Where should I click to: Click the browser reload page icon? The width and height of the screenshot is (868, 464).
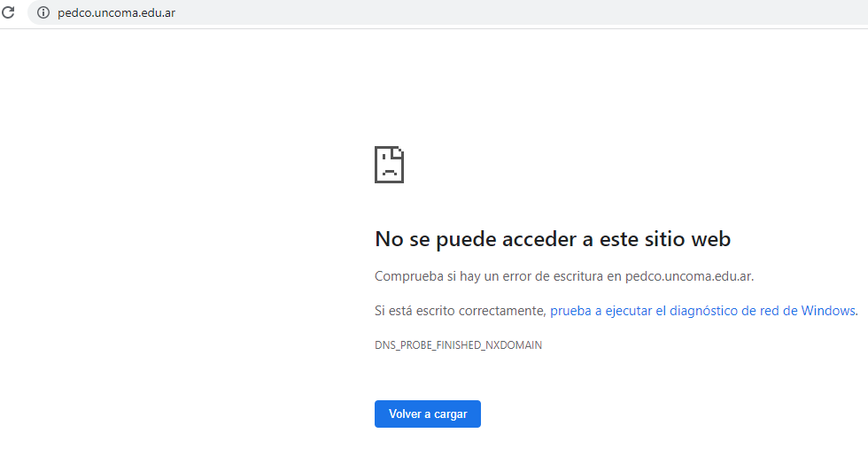(x=9, y=12)
